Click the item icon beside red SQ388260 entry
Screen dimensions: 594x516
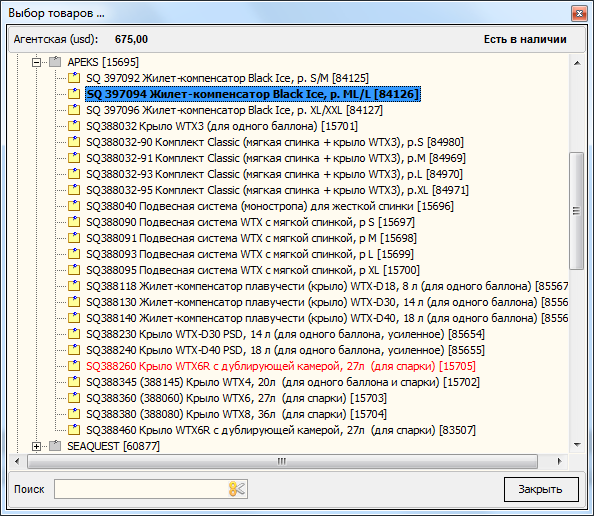point(74,366)
